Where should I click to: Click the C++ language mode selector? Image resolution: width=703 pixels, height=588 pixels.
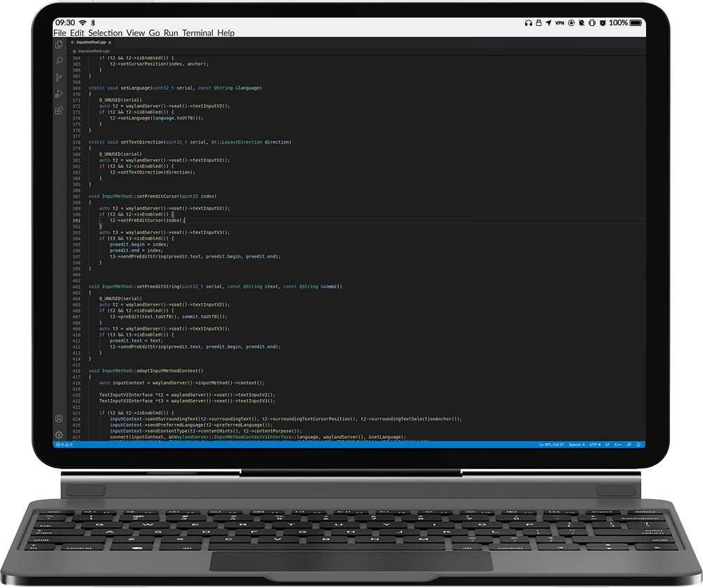(618, 445)
